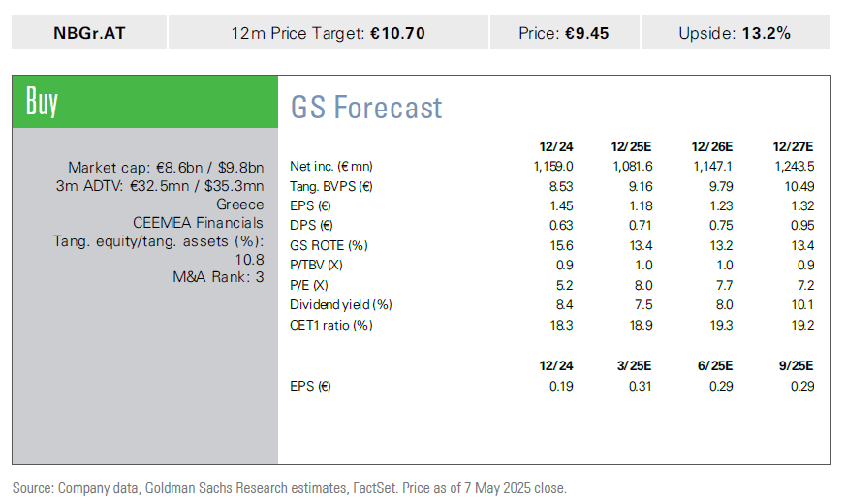The image size is (846, 504).
Task: Click the 3m ADTV line
Action: click(x=160, y=186)
